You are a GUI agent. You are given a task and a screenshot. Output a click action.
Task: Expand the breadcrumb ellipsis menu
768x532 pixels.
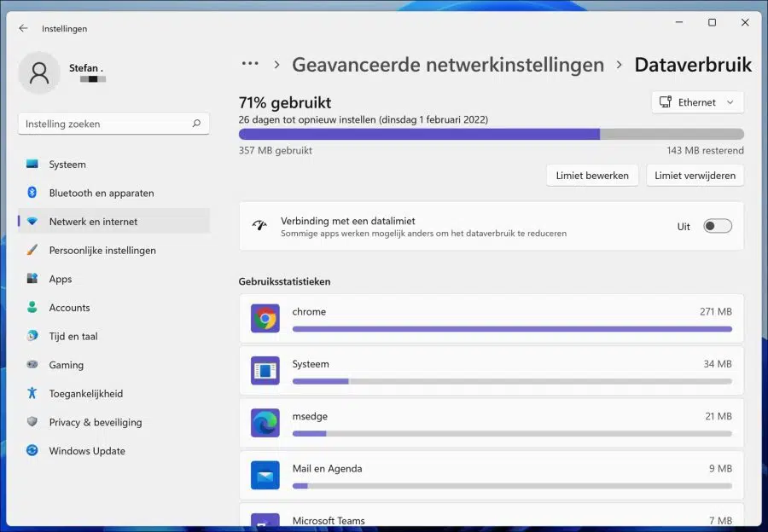pos(250,64)
